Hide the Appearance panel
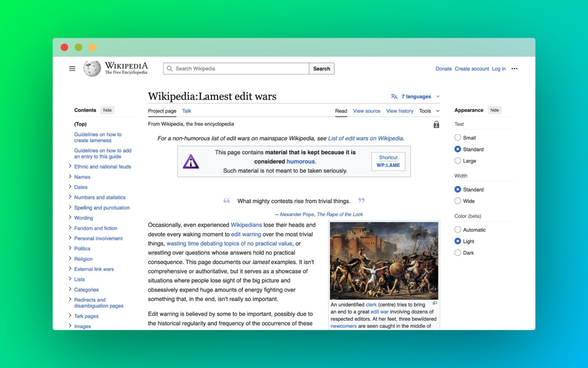This screenshot has height=368, width=588. 495,110
